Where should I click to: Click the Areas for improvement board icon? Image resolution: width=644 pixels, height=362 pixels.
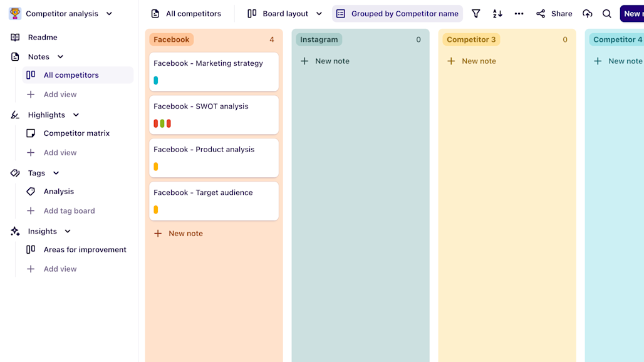click(31, 249)
